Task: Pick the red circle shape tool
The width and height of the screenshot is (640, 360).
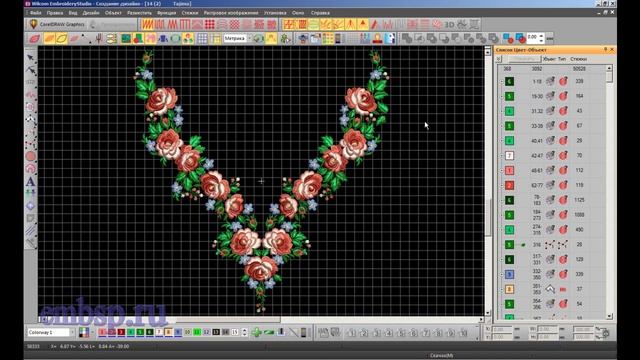Action: coord(31,156)
